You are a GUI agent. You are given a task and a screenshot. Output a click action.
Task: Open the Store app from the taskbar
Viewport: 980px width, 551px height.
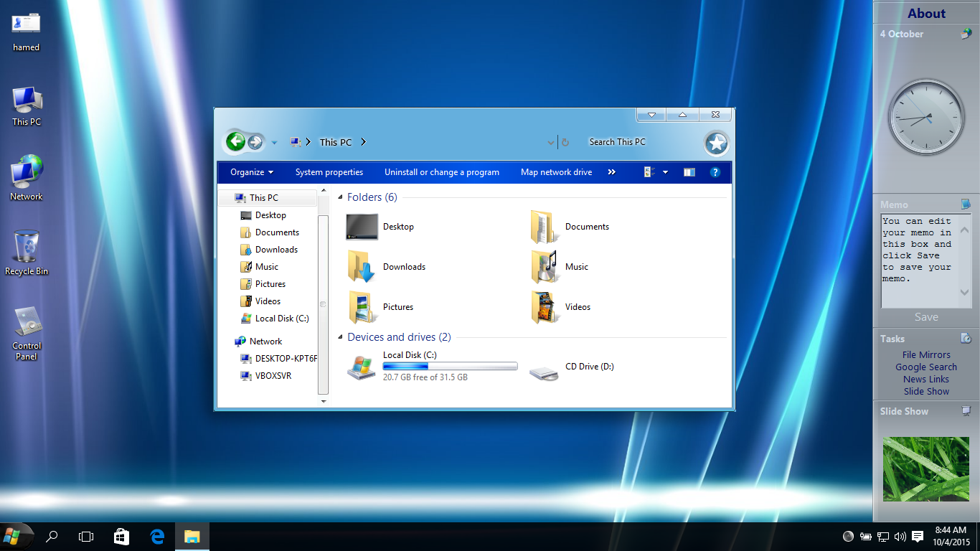coord(121,536)
